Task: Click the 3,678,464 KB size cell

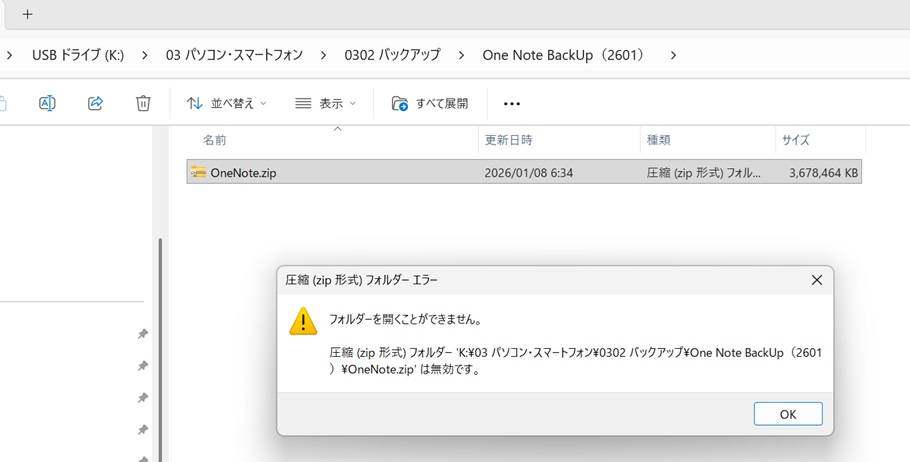Action: coord(824,173)
